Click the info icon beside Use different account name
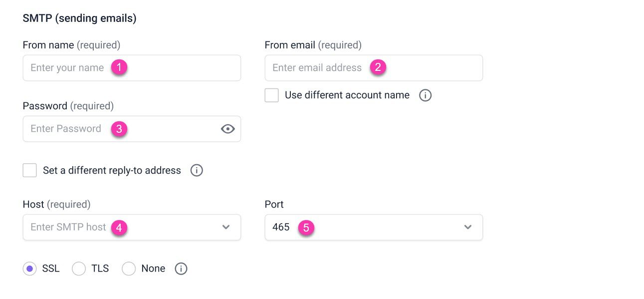The width and height of the screenshot is (644, 299). [425, 95]
